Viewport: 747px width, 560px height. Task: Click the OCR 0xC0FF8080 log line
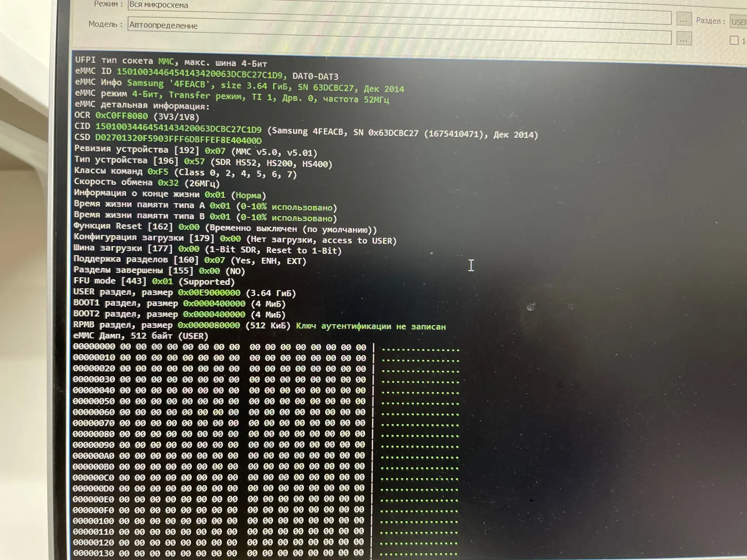pos(137,116)
